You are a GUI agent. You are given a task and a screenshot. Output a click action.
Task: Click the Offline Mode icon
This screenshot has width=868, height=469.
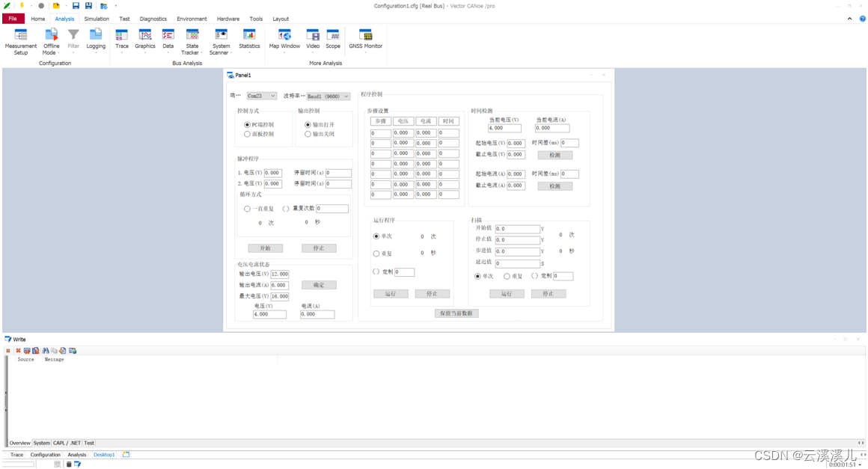51,37
